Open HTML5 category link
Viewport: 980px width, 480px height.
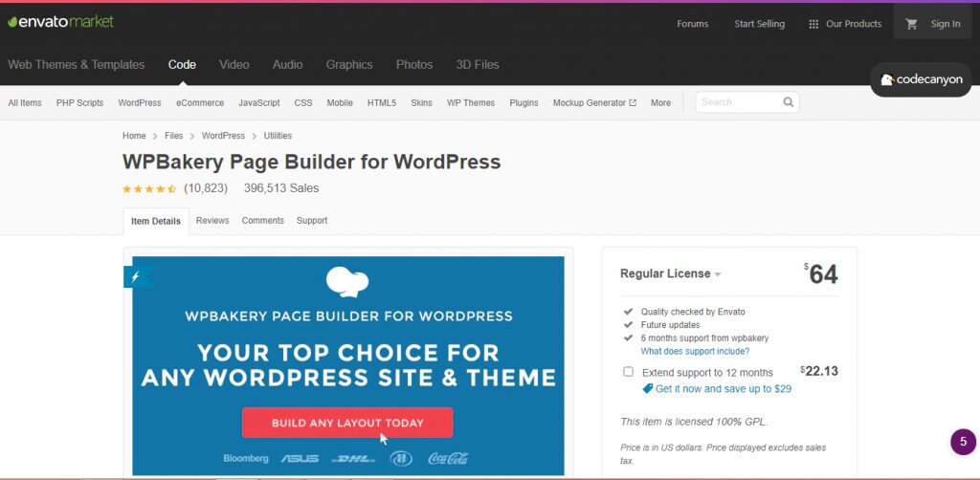tap(382, 103)
